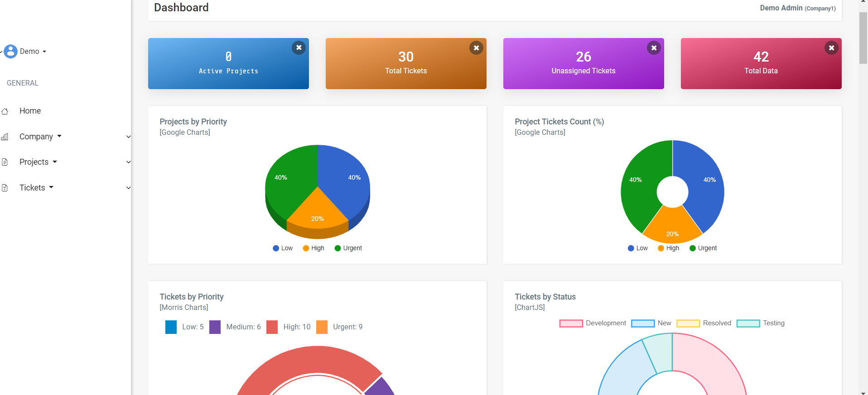Click the Home house icon in sidebar
Viewport: 868px width, 395px height.
[5, 111]
